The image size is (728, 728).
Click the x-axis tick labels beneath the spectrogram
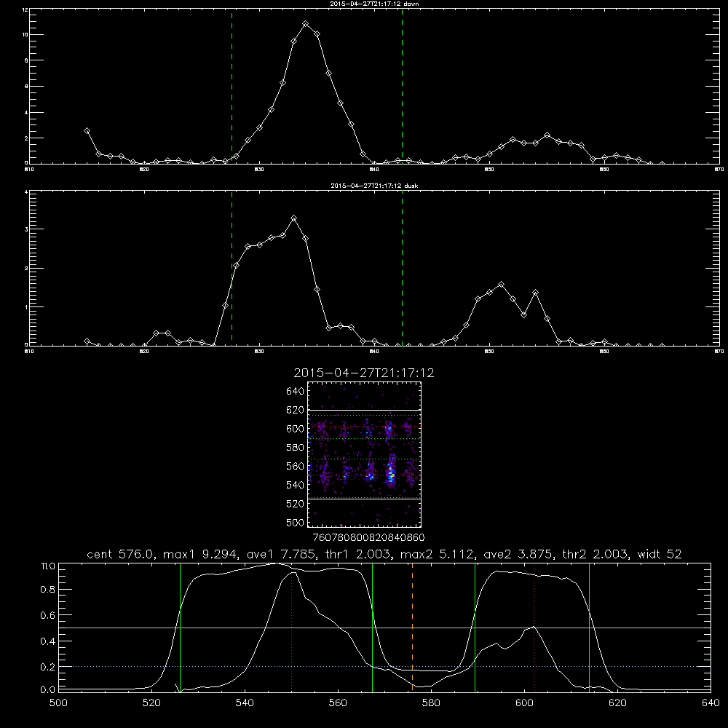point(368,537)
